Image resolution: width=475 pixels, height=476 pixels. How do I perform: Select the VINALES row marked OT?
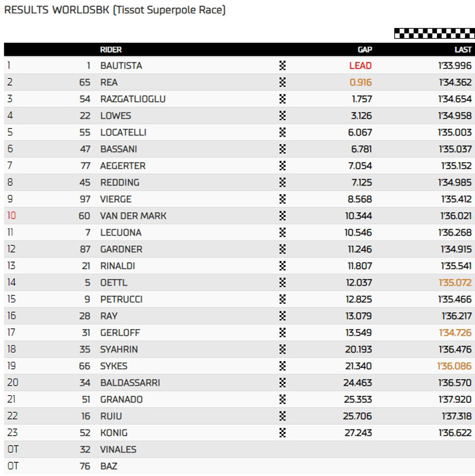point(118,450)
